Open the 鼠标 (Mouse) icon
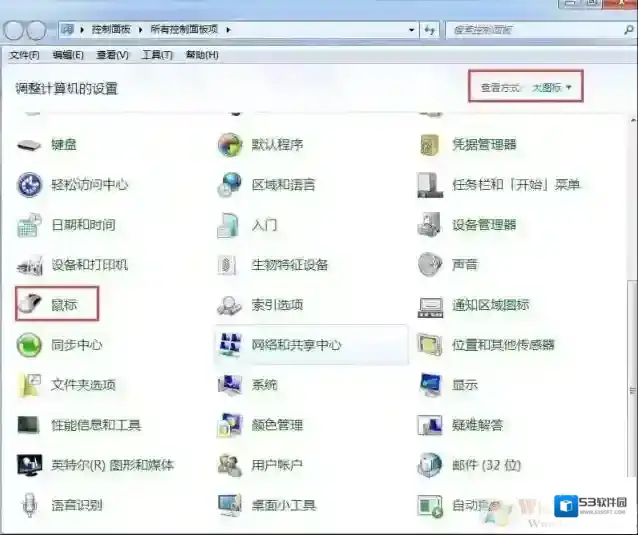 point(30,304)
